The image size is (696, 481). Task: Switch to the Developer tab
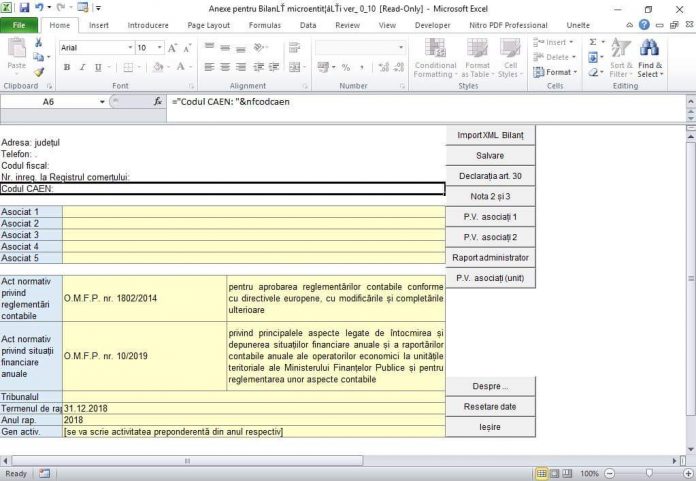[432, 25]
